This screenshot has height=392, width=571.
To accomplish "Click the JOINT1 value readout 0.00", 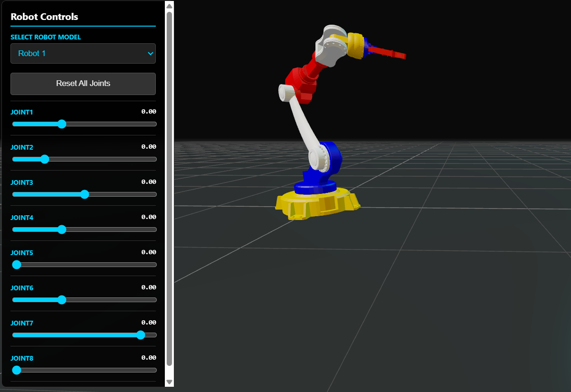I will click(149, 112).
